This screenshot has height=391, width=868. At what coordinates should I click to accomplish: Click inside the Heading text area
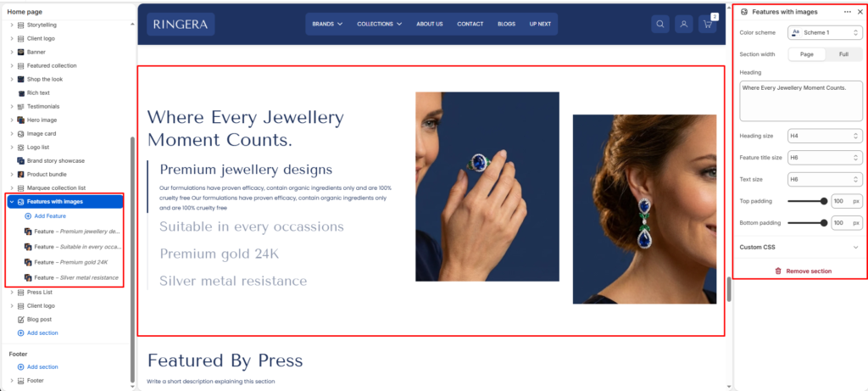tap(800, 101)
